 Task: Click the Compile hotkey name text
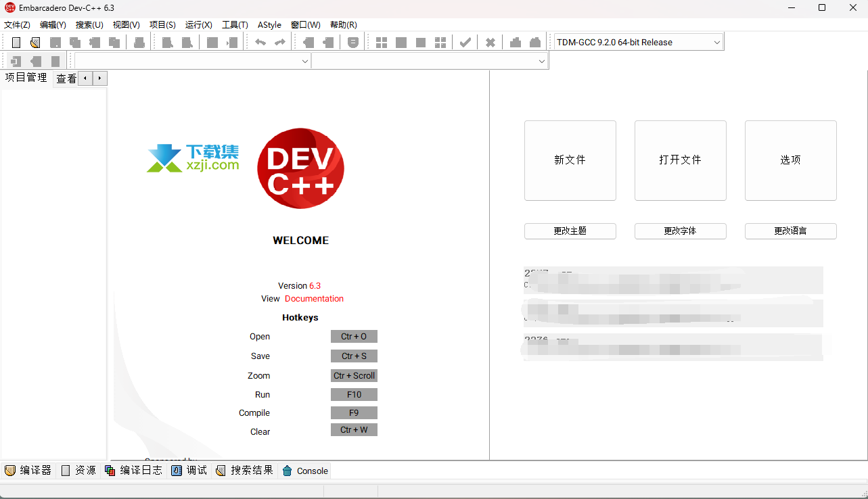click(254, 413)
